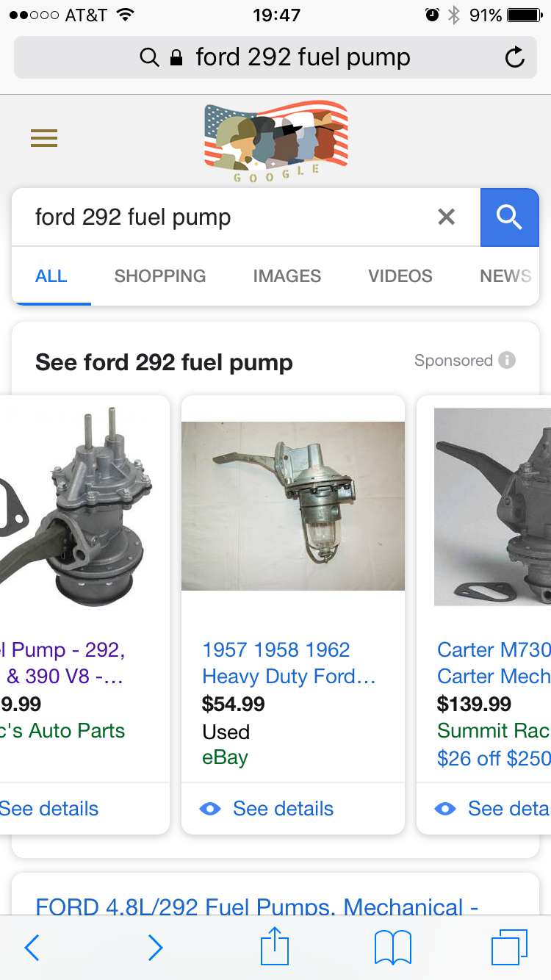Tap the search input containing ford 292 fuel pump
The width and height of the screenshot is (551, 980).
tap(220, 217)
